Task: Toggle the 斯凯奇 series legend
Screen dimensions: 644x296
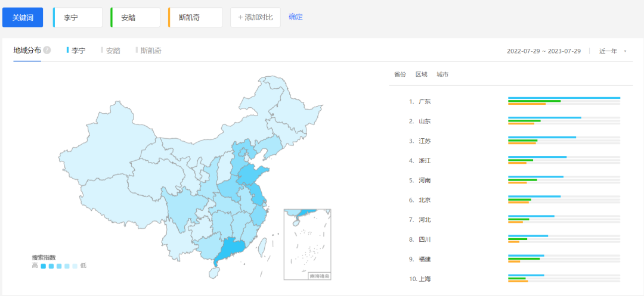Action: point(148,51)
